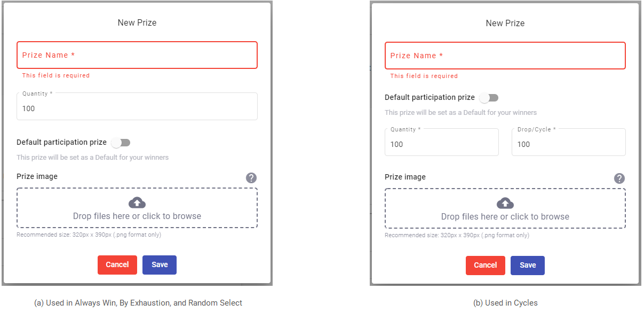Screen dimensions: 644x312
Task: Select the Drop/Cycle field in Cycles dialog
Action: coord(568,142)
